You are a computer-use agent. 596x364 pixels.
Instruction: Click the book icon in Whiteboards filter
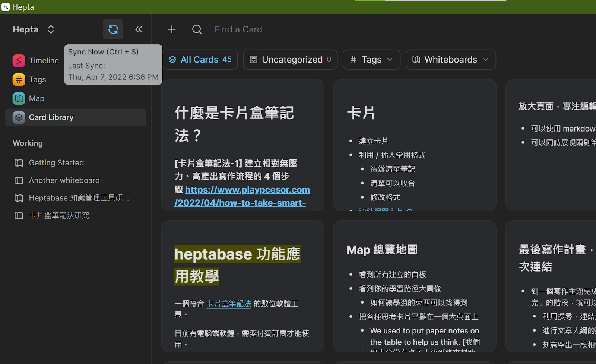click(416, 60)
